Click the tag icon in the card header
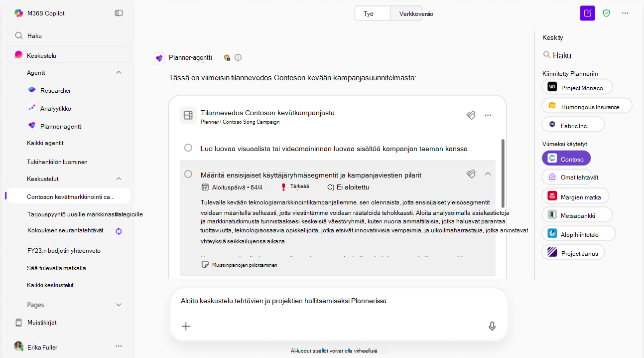Image resolution: width=644 pixels, height=358 pixels. pyautogui.click(x=471, y=115)
